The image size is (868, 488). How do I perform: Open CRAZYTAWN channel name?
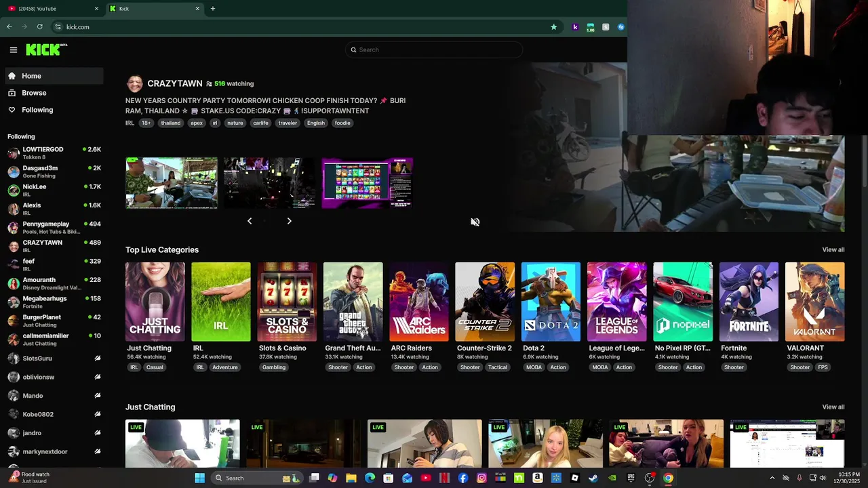175,83
